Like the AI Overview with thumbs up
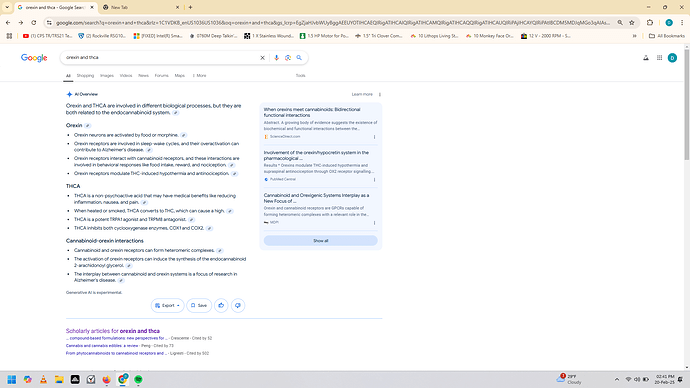 click(x=221, y=305)
